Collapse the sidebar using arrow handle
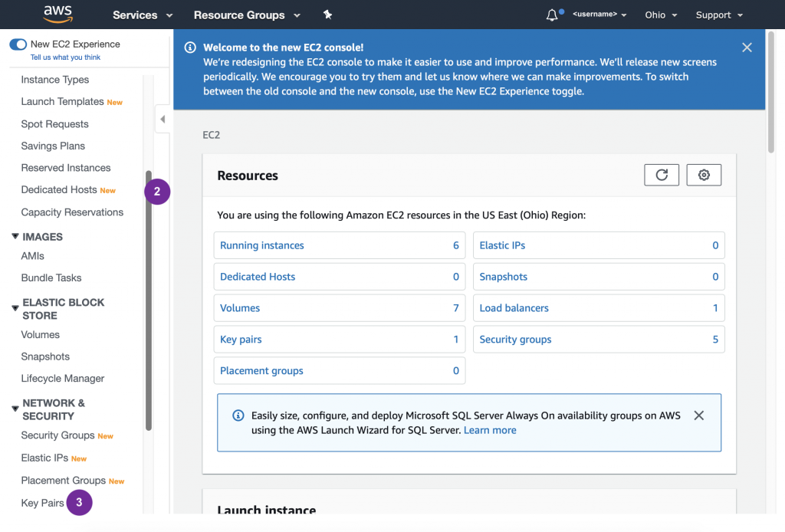Image resolution: width=785 pixels, height=532 pixels. (163, 119)
